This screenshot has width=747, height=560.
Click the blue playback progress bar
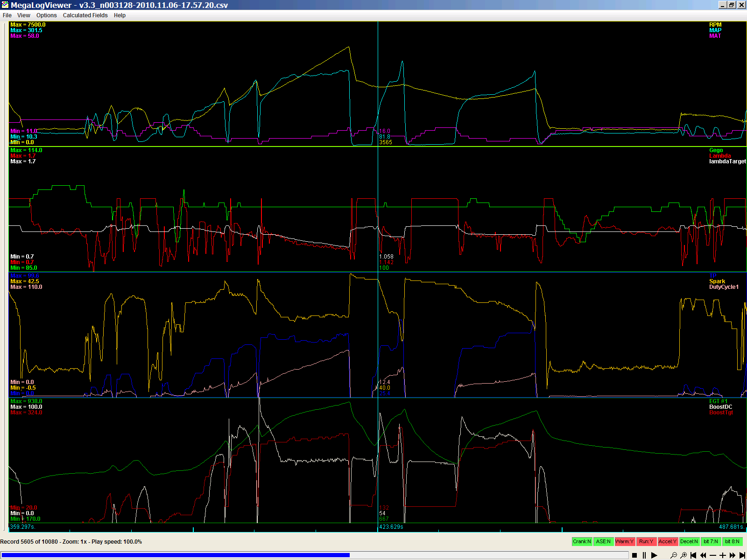pyautogui.click(x=175, y=555)
